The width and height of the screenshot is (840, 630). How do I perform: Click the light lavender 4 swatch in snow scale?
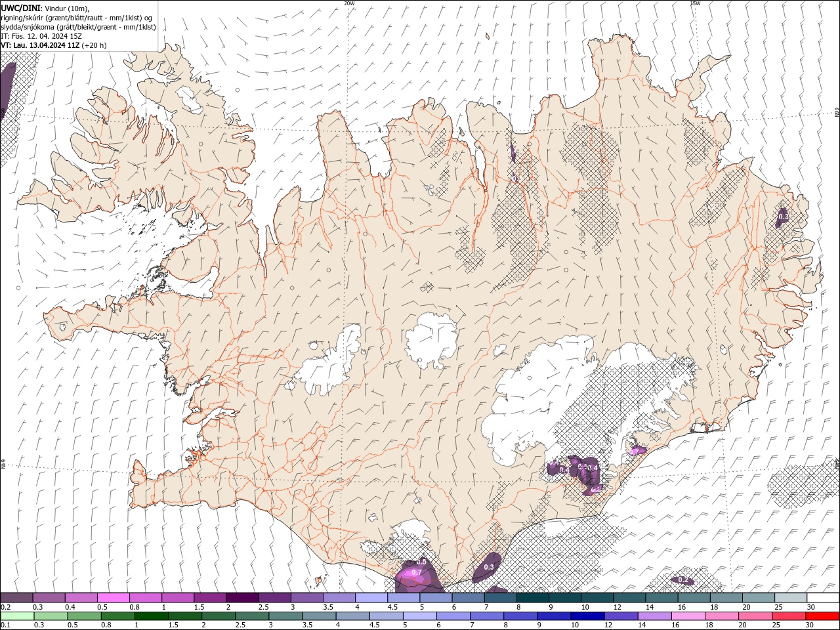coord(371,598)
